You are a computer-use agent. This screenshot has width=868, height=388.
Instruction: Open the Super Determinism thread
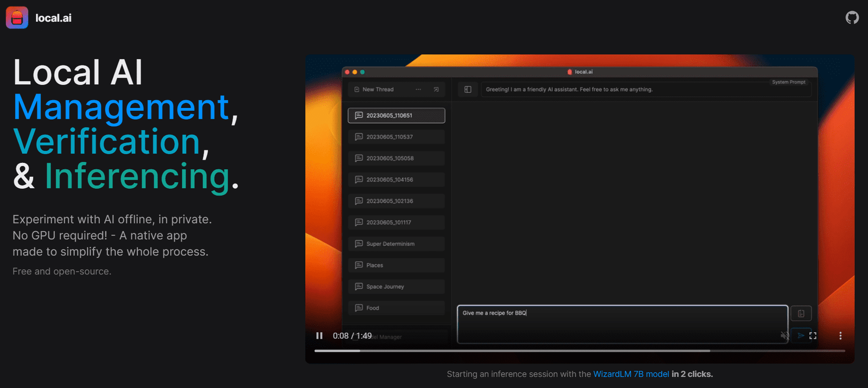pos(396,244)
